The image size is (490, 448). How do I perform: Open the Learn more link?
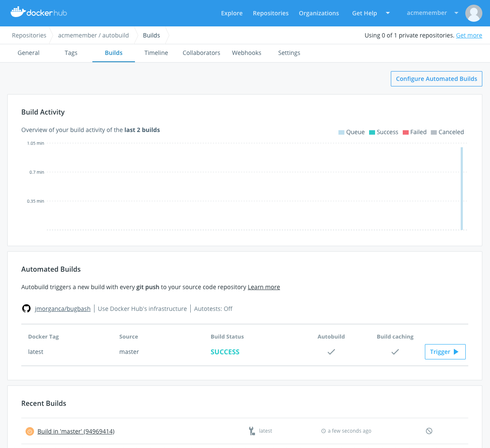coord(264,287)
